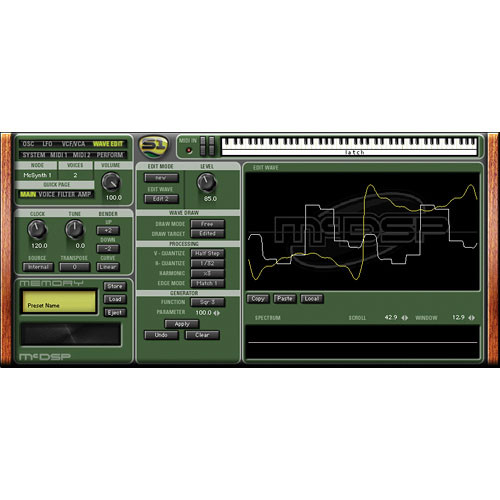Click the red MIDI IN indicator light
The height and width of the screenshot is (500, 500).
coord(189,151)
